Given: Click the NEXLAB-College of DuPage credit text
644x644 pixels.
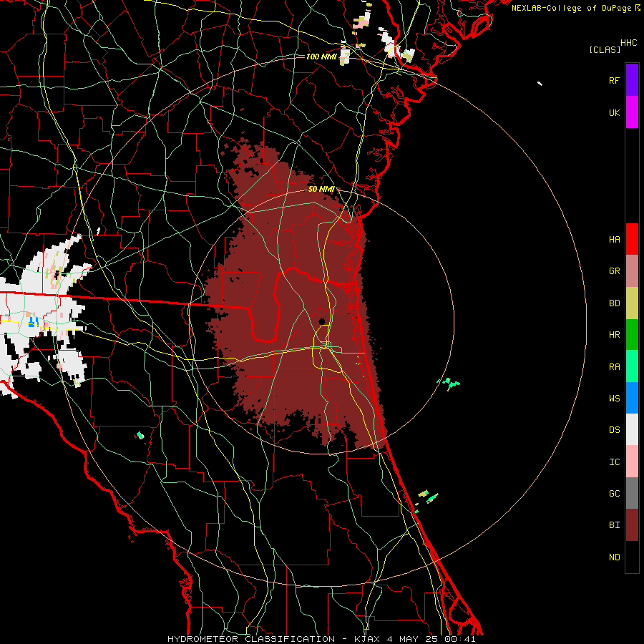Looking at the screenshot, I should point(575,8).
